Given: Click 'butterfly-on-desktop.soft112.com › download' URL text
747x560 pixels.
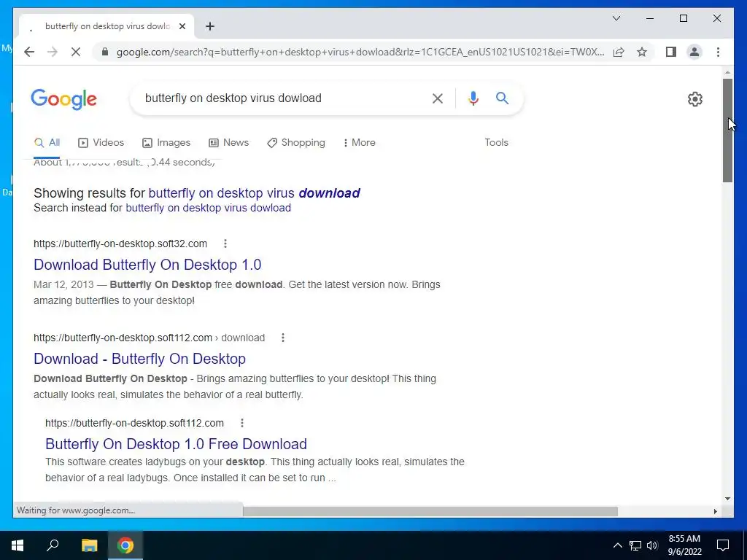Looking at the screenshot, I should coord(149,338).
